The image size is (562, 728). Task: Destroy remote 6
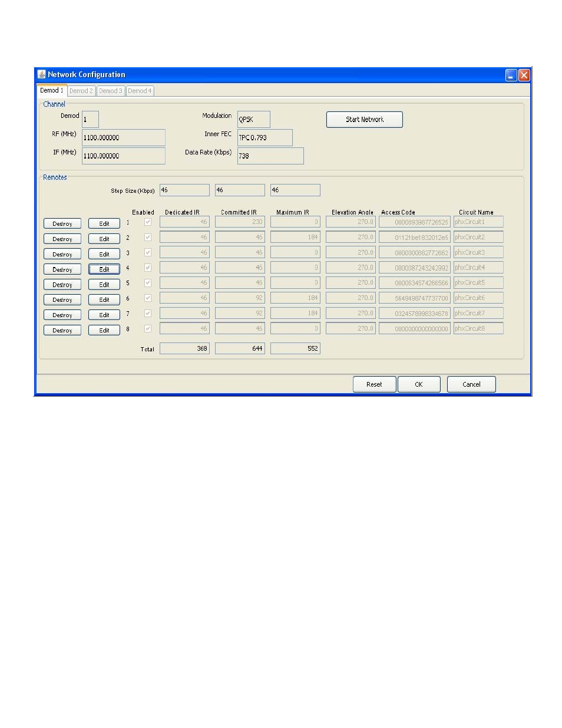pyautogui.click(x=62, y=300)
